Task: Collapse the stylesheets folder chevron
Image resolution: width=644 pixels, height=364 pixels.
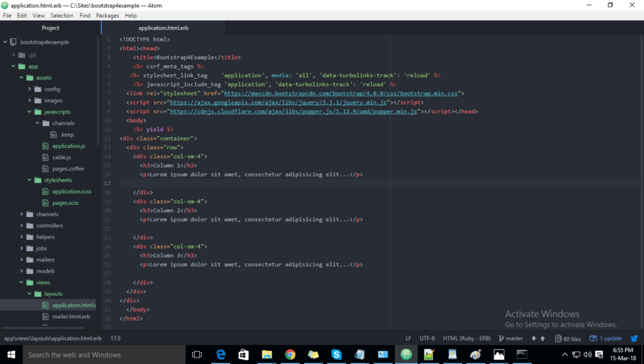Action: coord(30,180)
